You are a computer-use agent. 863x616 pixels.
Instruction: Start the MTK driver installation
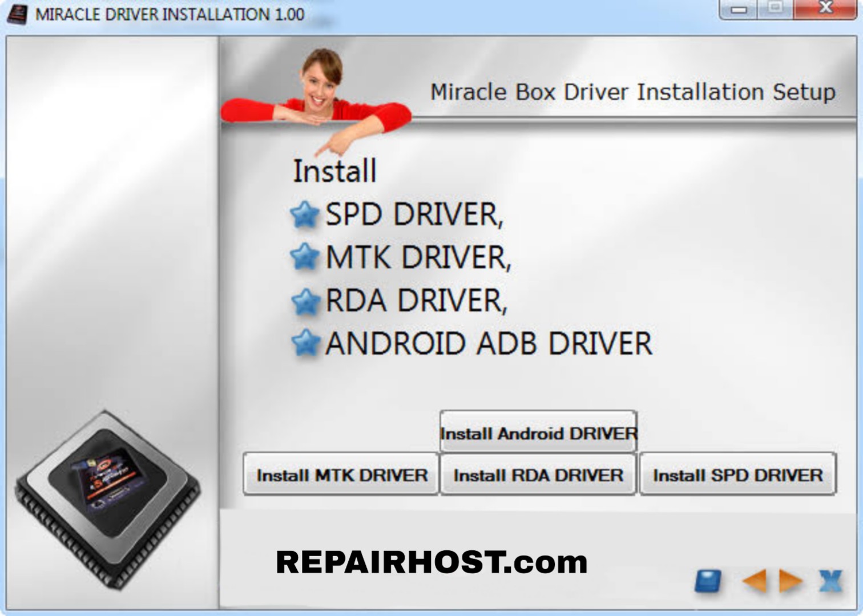341,474
